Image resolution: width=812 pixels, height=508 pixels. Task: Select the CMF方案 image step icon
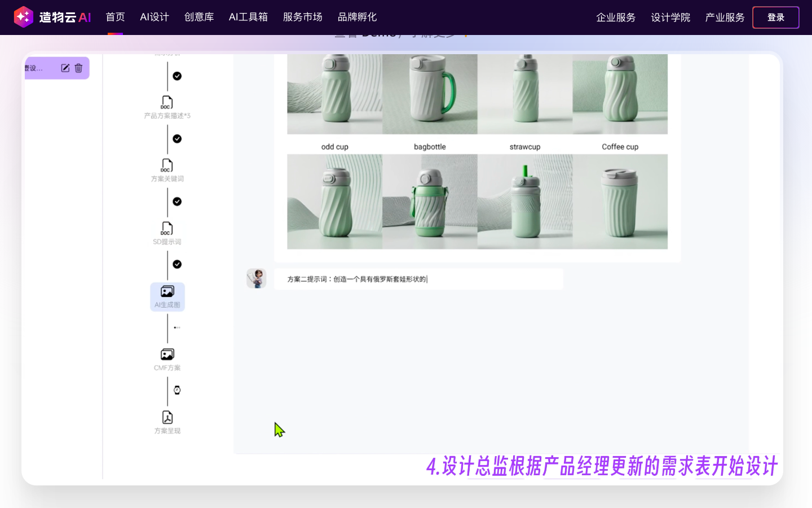(x=167, y=354)
